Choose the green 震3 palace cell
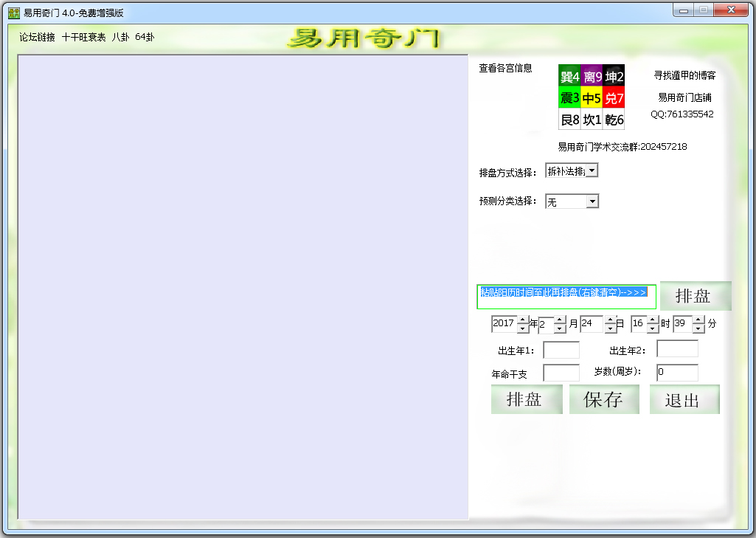Viewport: 756px width, 538px height. (x=569, y=98)
